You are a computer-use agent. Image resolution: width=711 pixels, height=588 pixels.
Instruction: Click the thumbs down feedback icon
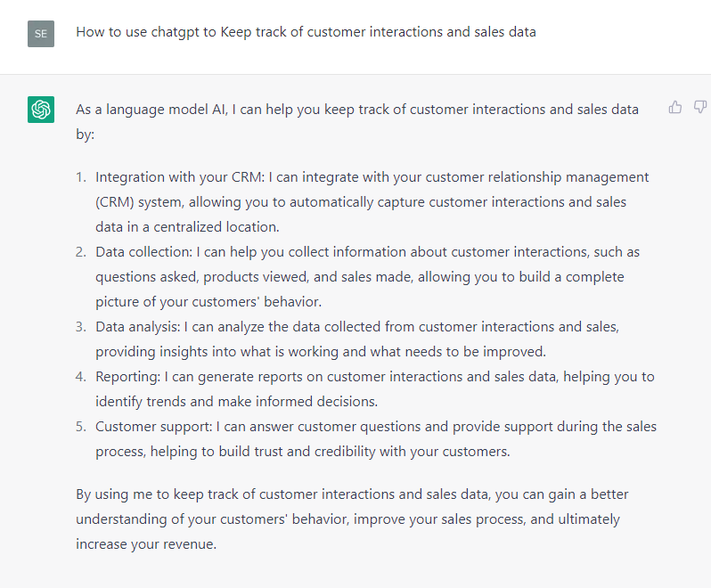700,108
